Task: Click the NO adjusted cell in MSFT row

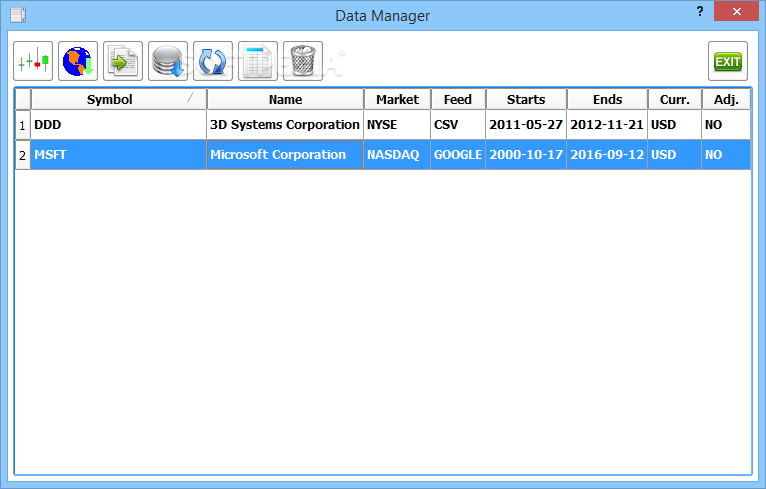Action: (726, 155)
